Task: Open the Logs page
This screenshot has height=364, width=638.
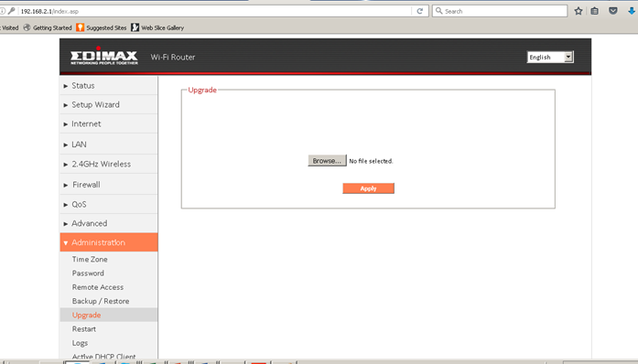Action: point(80,343)
